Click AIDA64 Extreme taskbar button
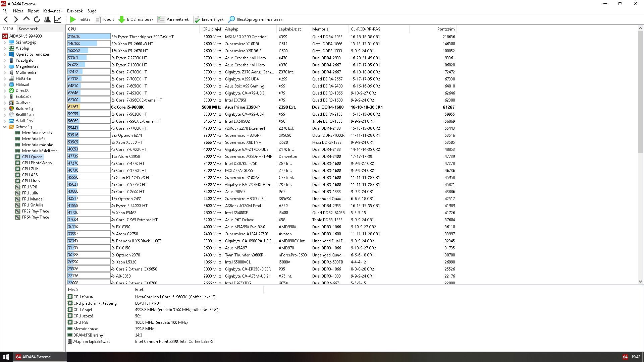Screen dimensions: 644x362 pos(40,357)
